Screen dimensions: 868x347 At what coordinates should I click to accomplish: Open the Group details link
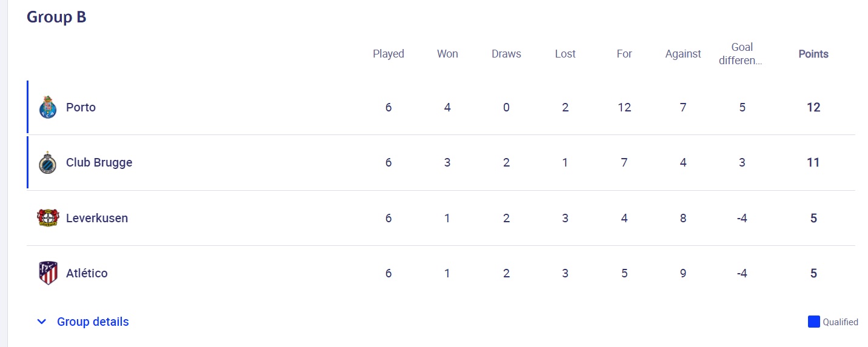pyautogui.click(x=93, y=322)
